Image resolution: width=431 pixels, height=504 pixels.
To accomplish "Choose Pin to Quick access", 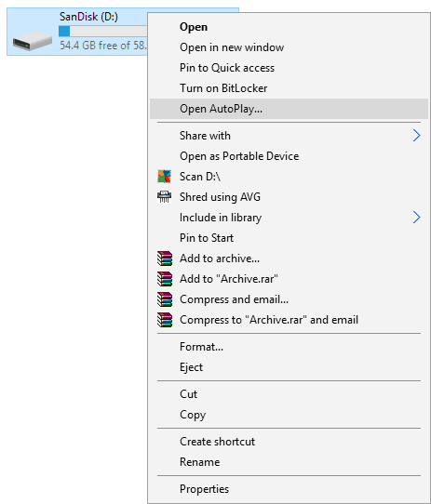I will pos(290,68).
